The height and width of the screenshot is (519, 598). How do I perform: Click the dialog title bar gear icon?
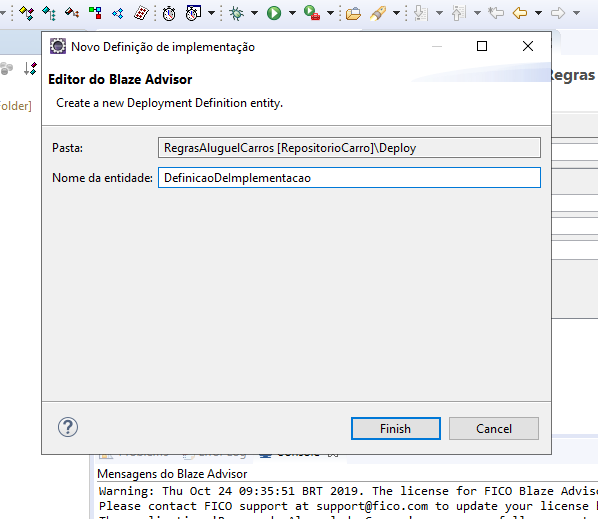[x=58, y=47]
